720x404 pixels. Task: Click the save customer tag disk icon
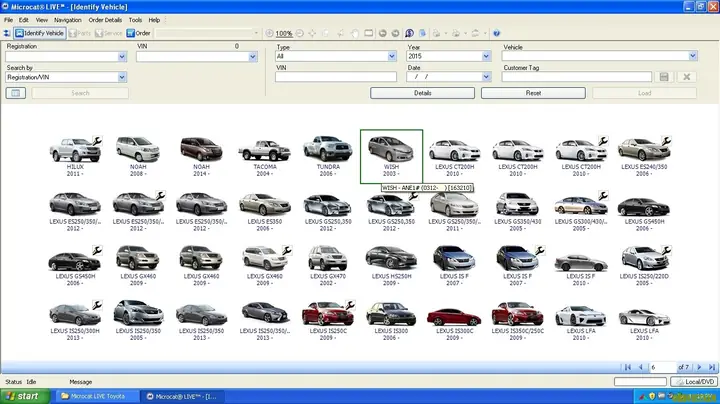click(664, 77)
